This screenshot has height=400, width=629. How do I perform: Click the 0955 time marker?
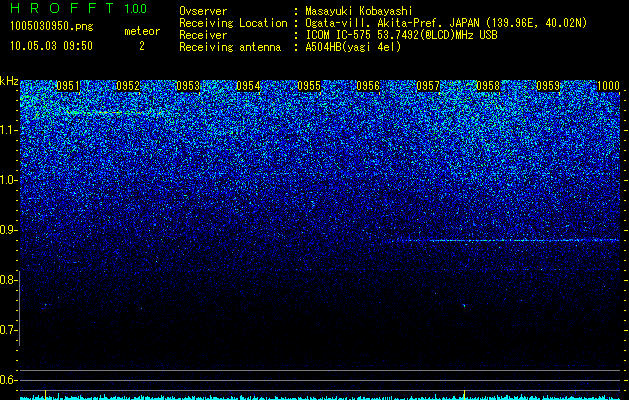click(x=309, y=86)
